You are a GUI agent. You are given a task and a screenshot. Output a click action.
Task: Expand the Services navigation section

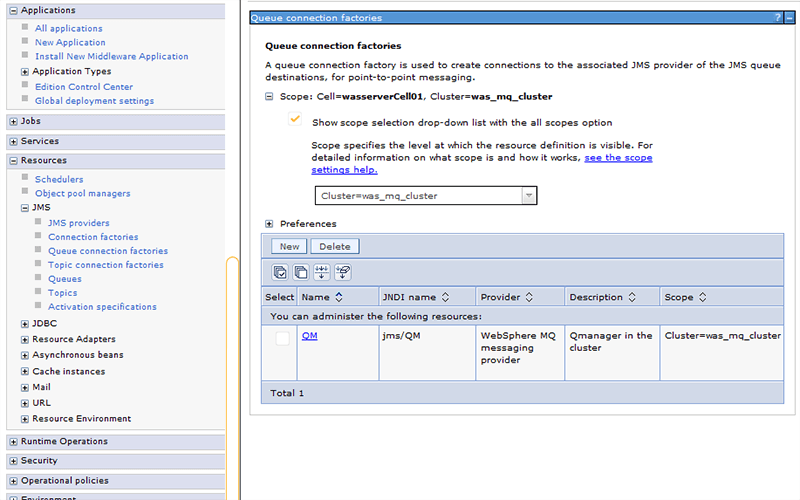click(13, 141)
